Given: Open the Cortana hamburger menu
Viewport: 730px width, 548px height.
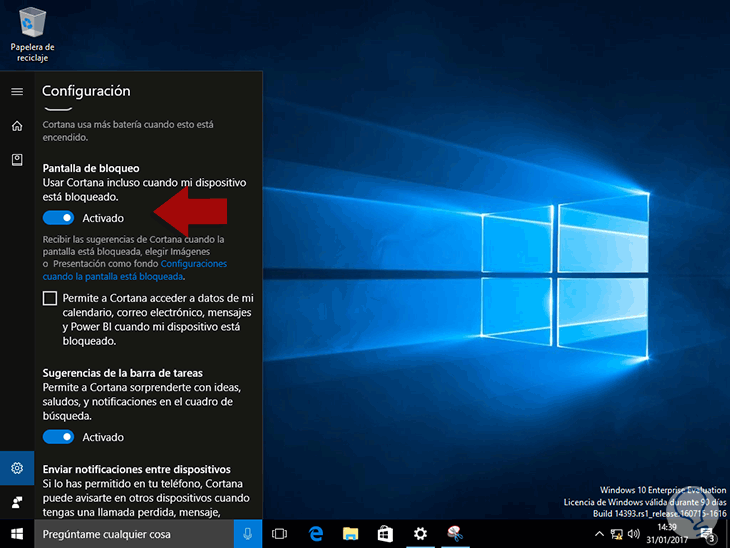Looking at the screenshot, I should (17, 91).
